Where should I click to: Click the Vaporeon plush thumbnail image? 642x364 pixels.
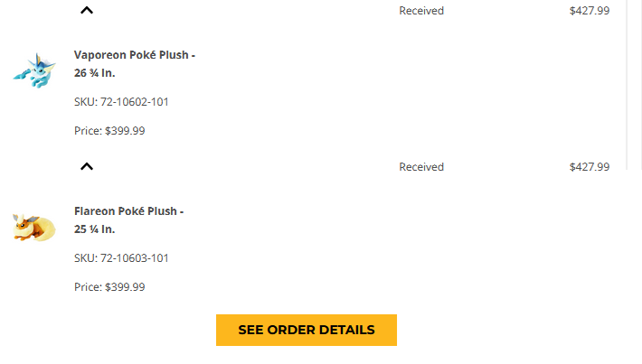click(x=35, y=70)
